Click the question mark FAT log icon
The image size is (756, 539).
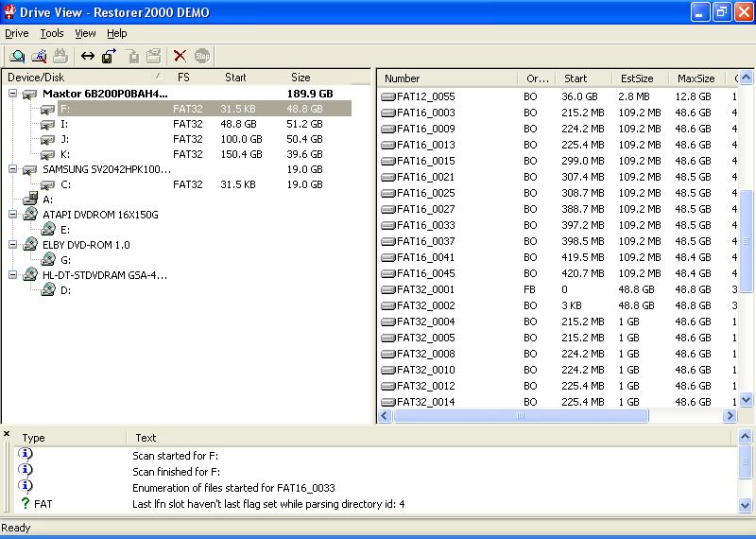(x=26, y=503)
